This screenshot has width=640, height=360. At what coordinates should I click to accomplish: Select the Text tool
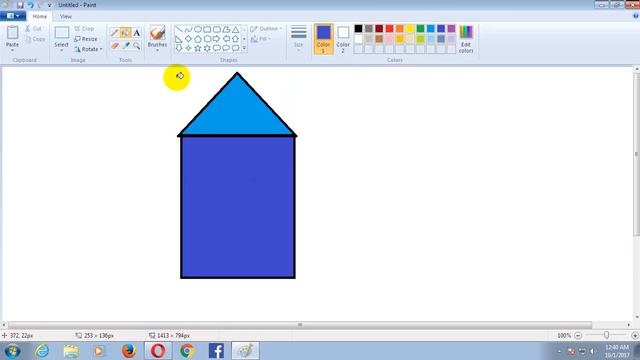(137, 33)
